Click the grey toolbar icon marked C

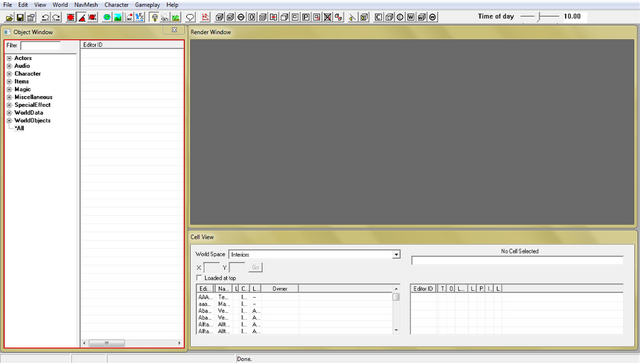[x=378, y=17]
